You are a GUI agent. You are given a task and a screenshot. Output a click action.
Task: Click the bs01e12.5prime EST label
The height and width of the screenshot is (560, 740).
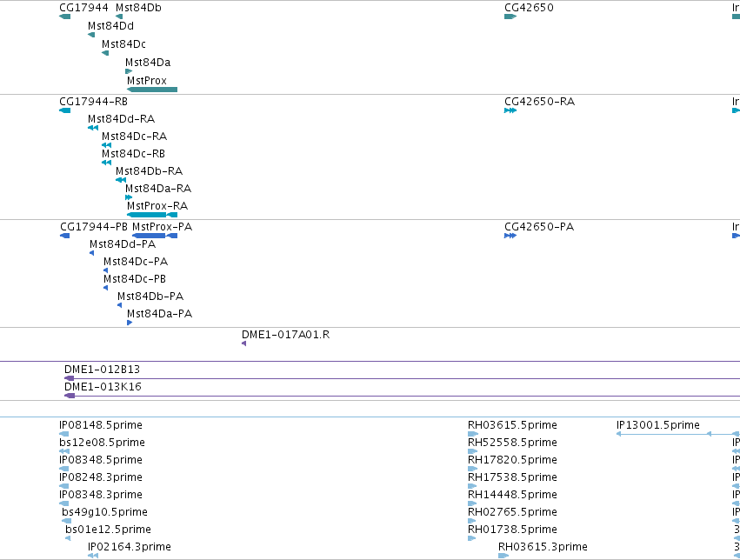[x=108, y=530]
